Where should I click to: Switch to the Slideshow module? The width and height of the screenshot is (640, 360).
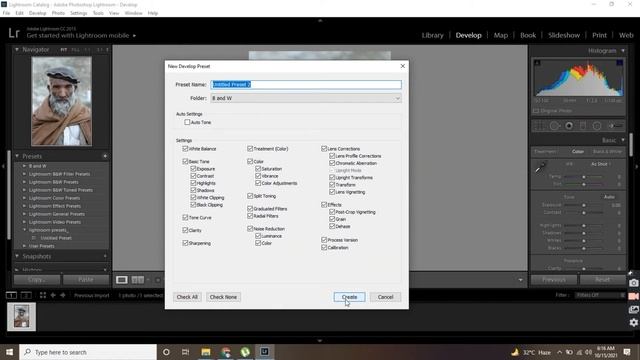click(564, 35)
